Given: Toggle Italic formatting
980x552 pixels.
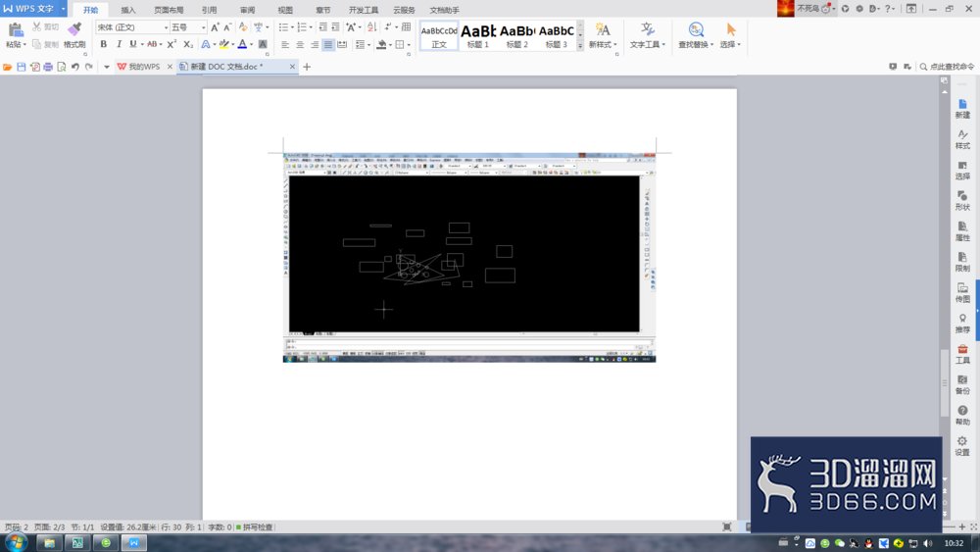Looking at the screenshot, I should pyautogui.click(x=119, y=44).
